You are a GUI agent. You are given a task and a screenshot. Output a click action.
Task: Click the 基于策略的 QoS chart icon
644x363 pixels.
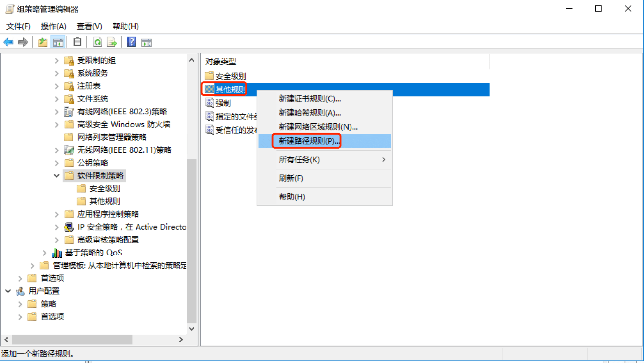57,253
